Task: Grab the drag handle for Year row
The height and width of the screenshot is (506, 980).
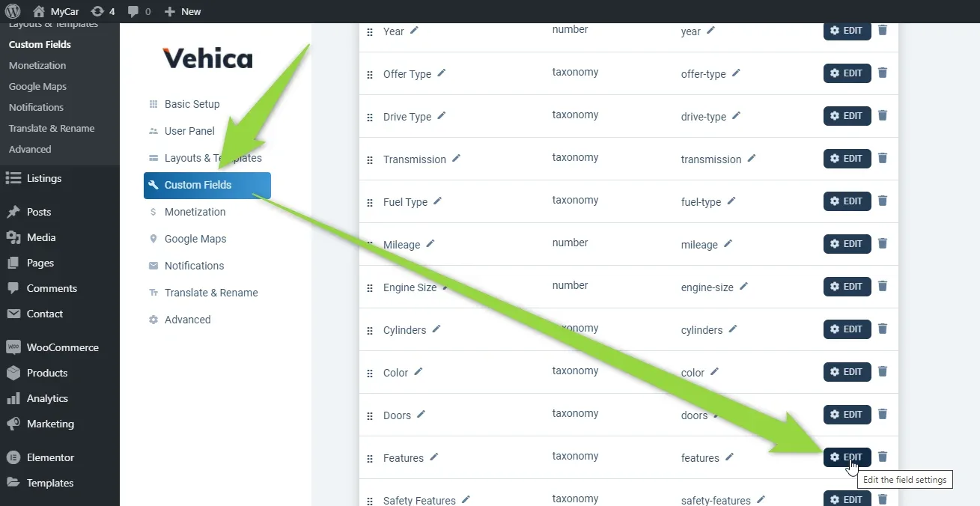Action: click(x=370, y=32)
